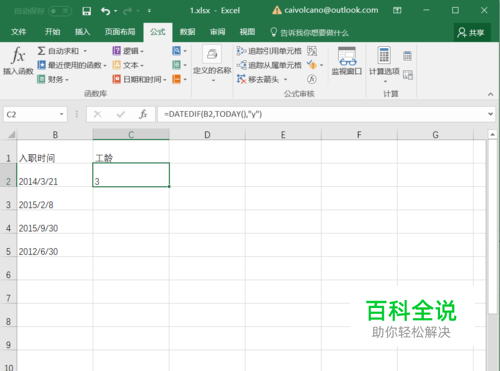Click the fx icon beside formula bar

click(143, 114)
